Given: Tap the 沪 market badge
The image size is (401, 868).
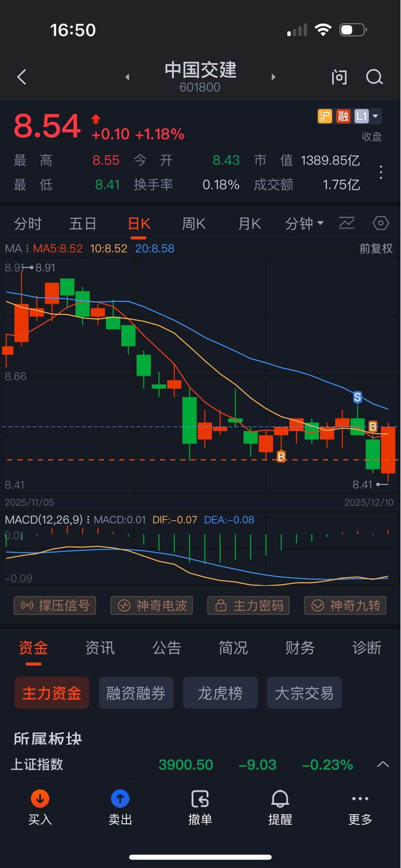Looking at the screenshot, I should 325,116.
